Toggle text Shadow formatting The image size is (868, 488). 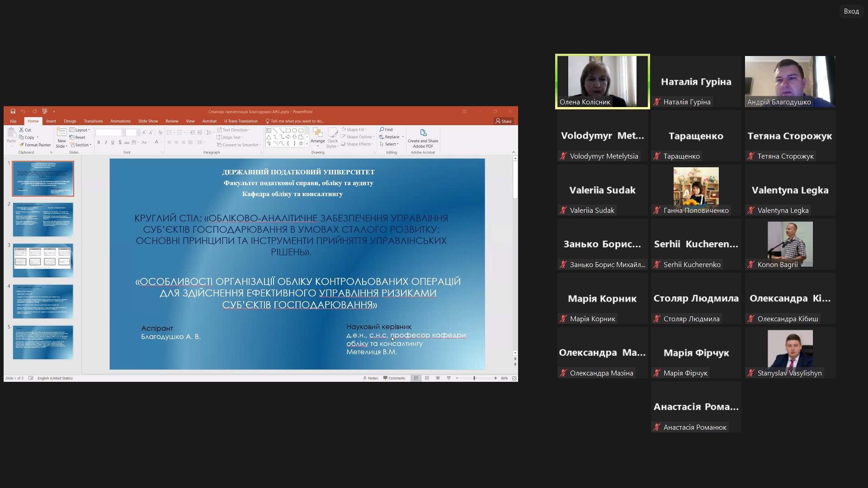tap(120, 142)
